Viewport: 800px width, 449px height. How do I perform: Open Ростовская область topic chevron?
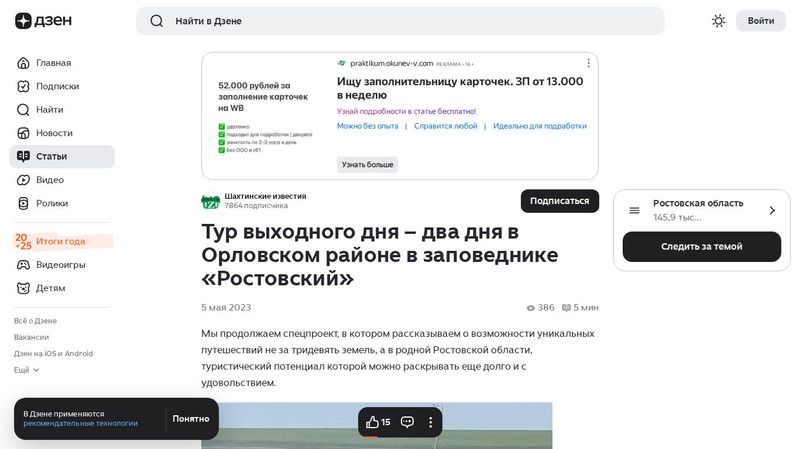pyautogui.click(x=771, y=210)
